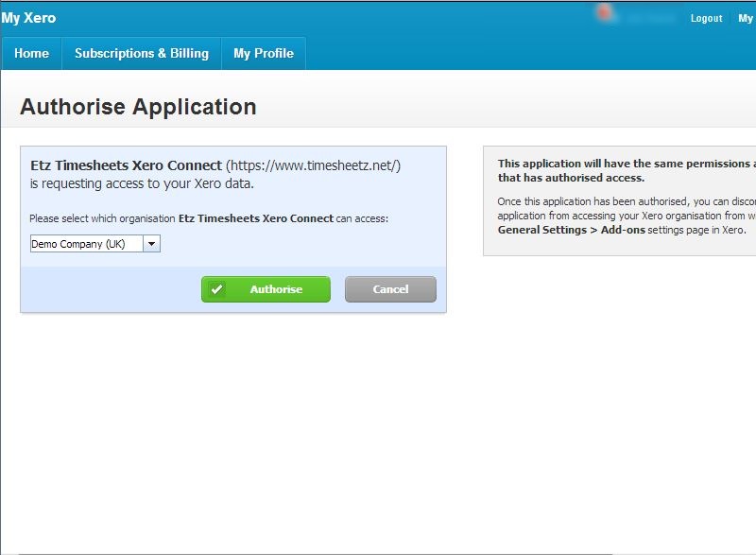The width and height of the screenshot is (756, 555).
Task: Cancel the authorisation request
Action: (390, 289)
